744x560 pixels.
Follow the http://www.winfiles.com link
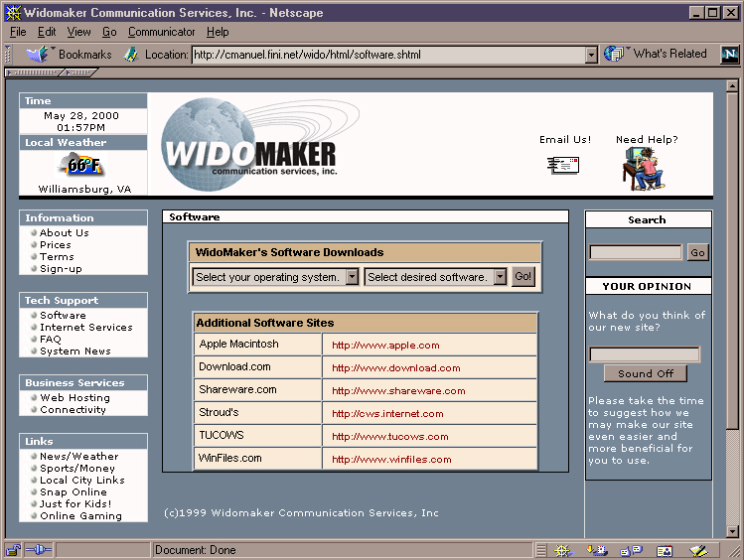pyautogui.click(x=391, y=459)
